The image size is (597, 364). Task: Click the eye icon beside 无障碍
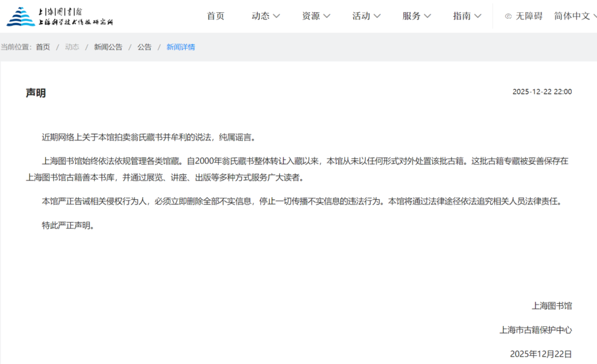tap(508, 17)
